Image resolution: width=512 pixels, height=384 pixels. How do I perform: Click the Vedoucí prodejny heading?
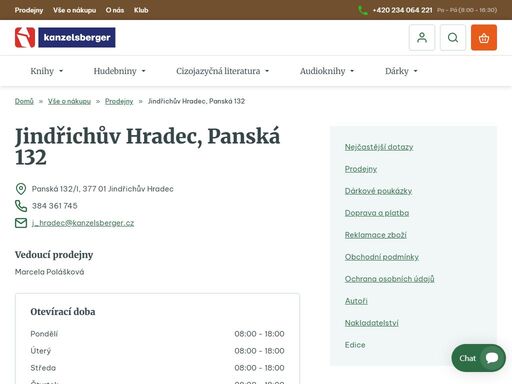point(54,255)
